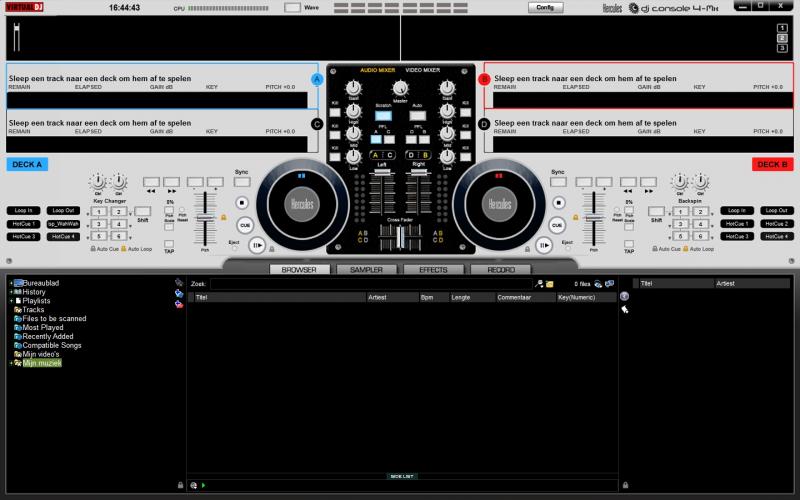The height and width of the screenshot is (500, 800).
Task: Click HotCue 4 on Deck B
Action: click(x=777, y=237)
